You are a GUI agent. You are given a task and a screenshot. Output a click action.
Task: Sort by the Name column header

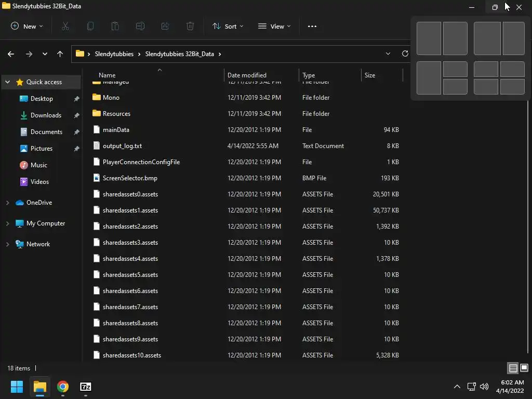107,75
